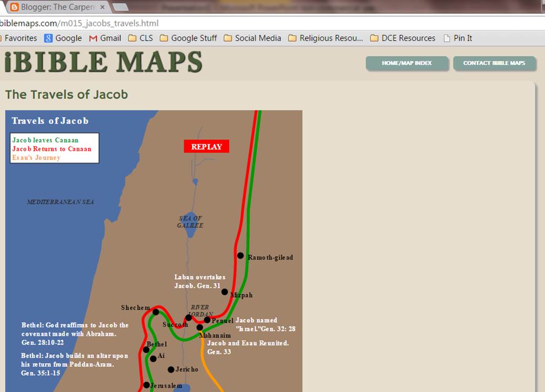The width and height of the screenshot is (545, 392).
Task: Select the Blogger: The Carpen tab
Action: [58, 7]
